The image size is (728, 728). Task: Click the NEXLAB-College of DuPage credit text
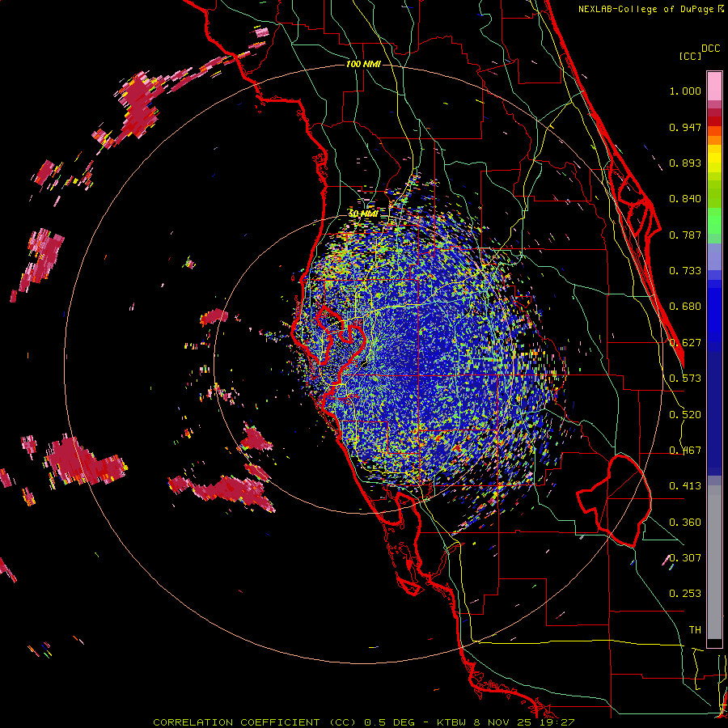coord(650,9)
